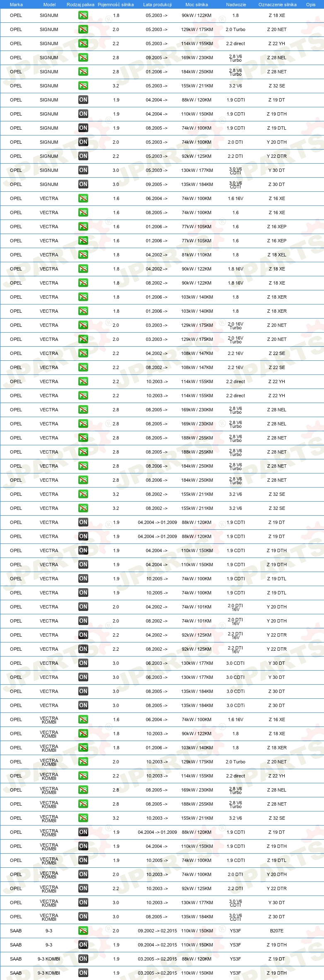
Task: Click PB icon in Vectra Kombi Z 20 NET row
Action: (83, 762)
